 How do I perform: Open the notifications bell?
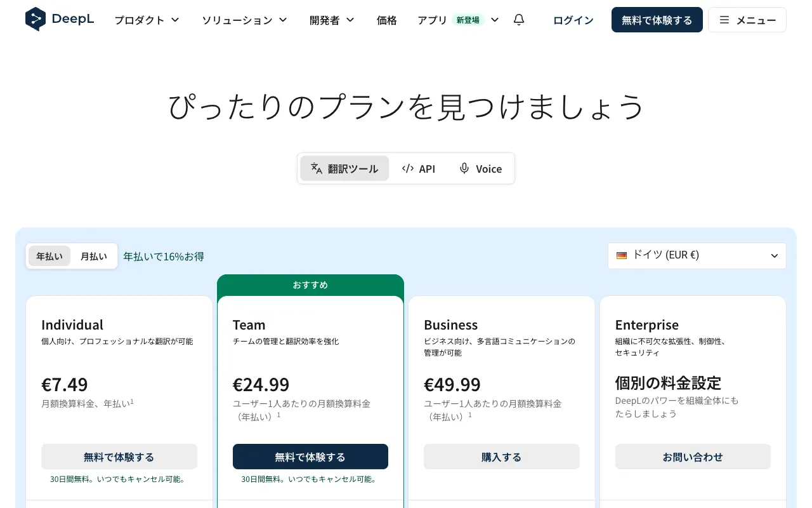tap(519, 20)
